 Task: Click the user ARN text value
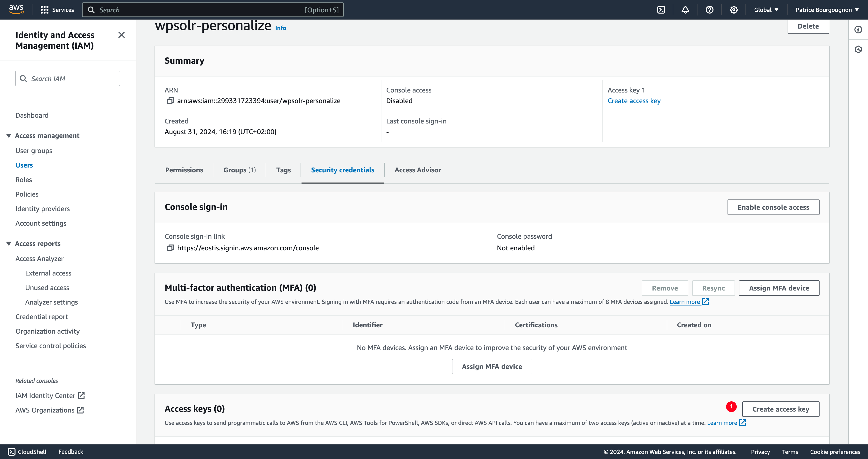[259, 101]
